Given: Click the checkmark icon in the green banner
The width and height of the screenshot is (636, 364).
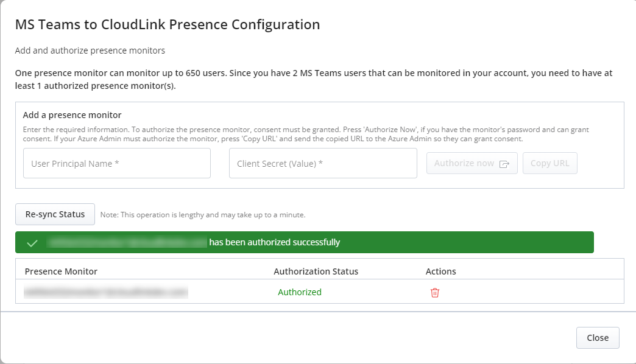Looking at the screenshot, I should coord(32,243).
